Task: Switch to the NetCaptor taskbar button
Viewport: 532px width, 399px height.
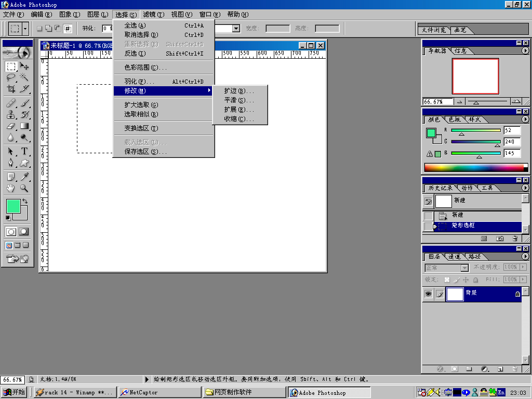Action: [160, 392]
